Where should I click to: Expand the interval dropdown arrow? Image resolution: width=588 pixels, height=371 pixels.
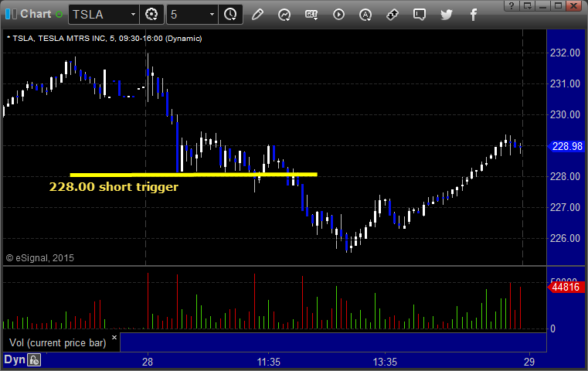point(212,15)
